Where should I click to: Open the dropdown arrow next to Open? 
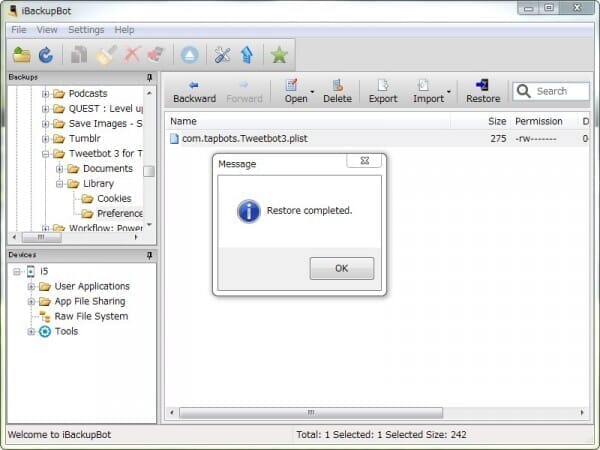312,92
